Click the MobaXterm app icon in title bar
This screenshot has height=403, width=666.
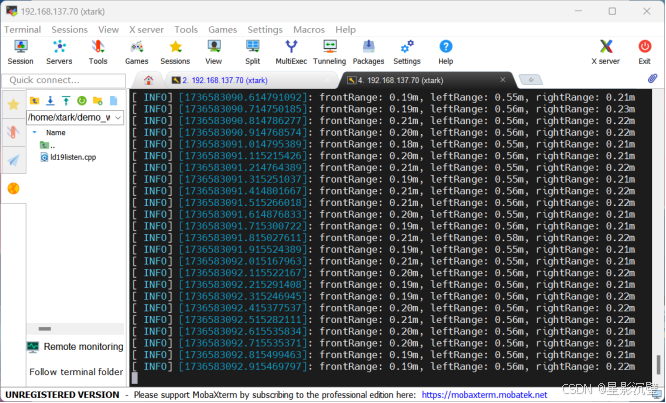(x=11, y=11)
